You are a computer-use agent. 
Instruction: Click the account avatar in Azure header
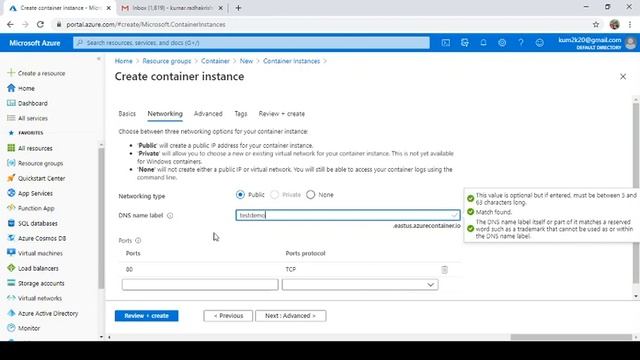(631, 43)
